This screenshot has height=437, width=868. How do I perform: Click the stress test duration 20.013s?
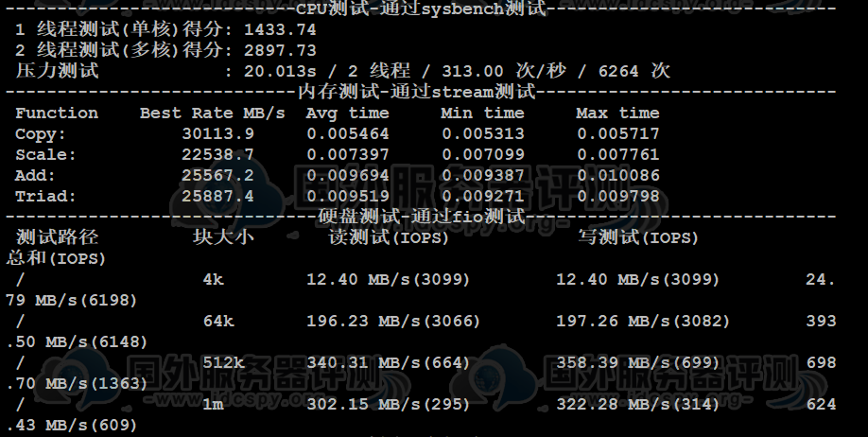(280, 71)
